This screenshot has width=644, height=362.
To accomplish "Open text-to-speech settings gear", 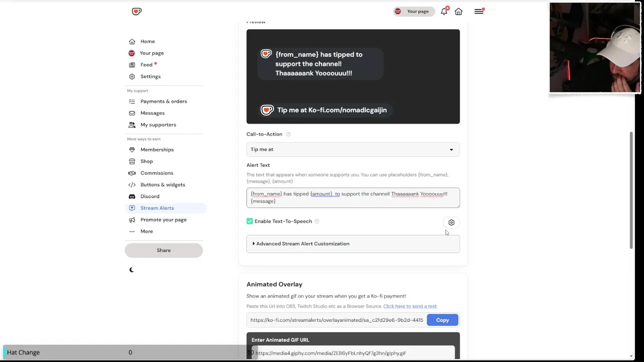I will pos(451,222).
